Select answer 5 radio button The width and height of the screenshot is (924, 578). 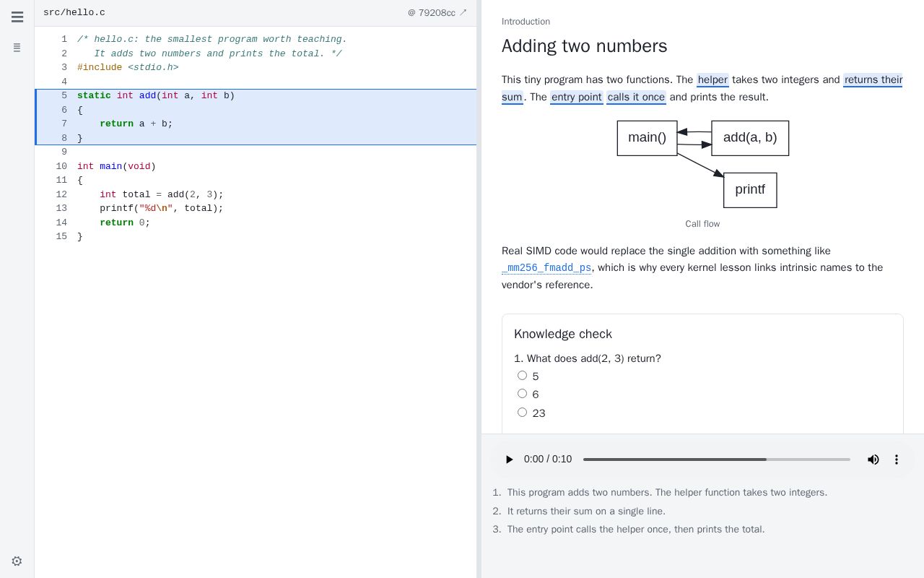coord(522,376)
